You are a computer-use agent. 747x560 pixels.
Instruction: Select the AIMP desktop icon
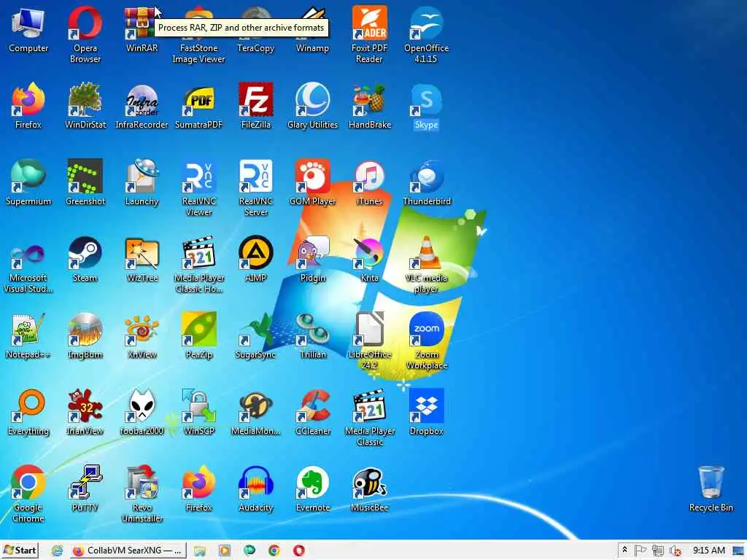pos(256,259)
